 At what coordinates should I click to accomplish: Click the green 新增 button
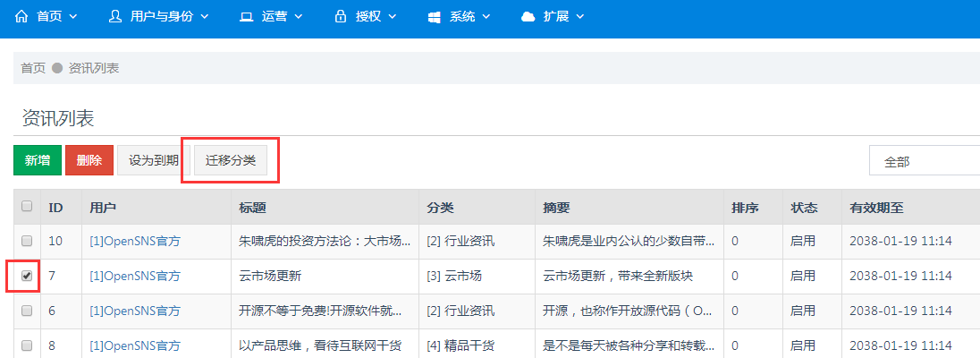(38, 160)
